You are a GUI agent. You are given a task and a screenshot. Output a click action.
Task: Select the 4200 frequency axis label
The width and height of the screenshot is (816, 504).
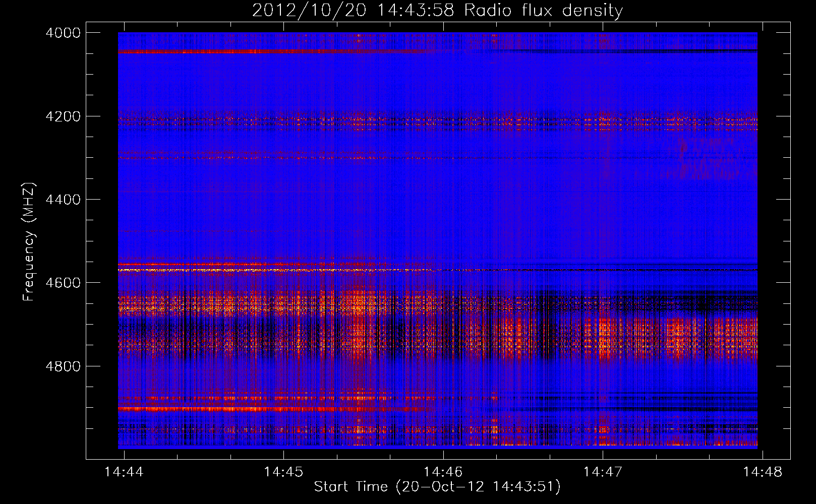[x=63, y=116]
